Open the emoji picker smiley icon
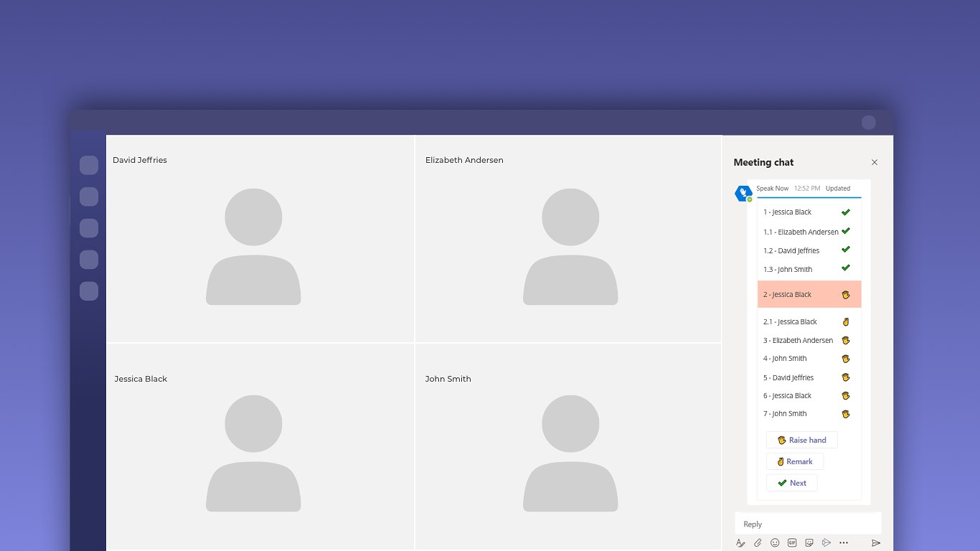 [x=775, y=543]
